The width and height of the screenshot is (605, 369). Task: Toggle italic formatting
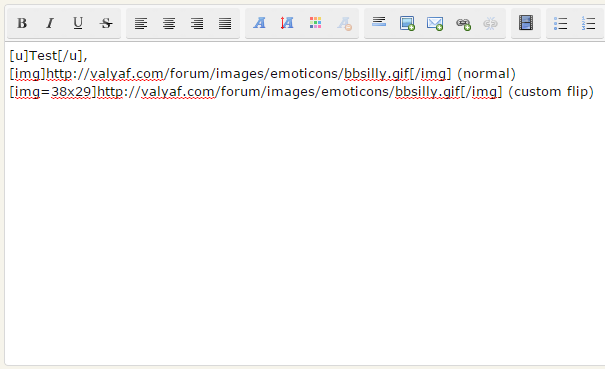coord(50,23)
